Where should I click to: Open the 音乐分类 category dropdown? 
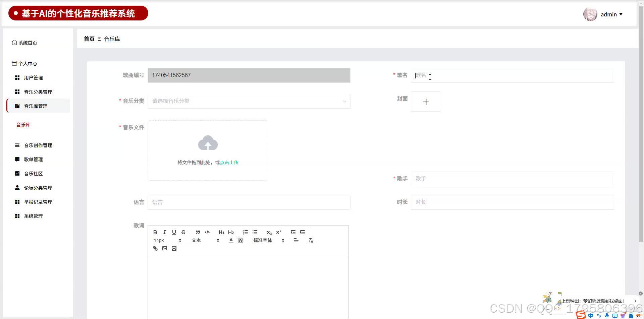click(249, 101)
